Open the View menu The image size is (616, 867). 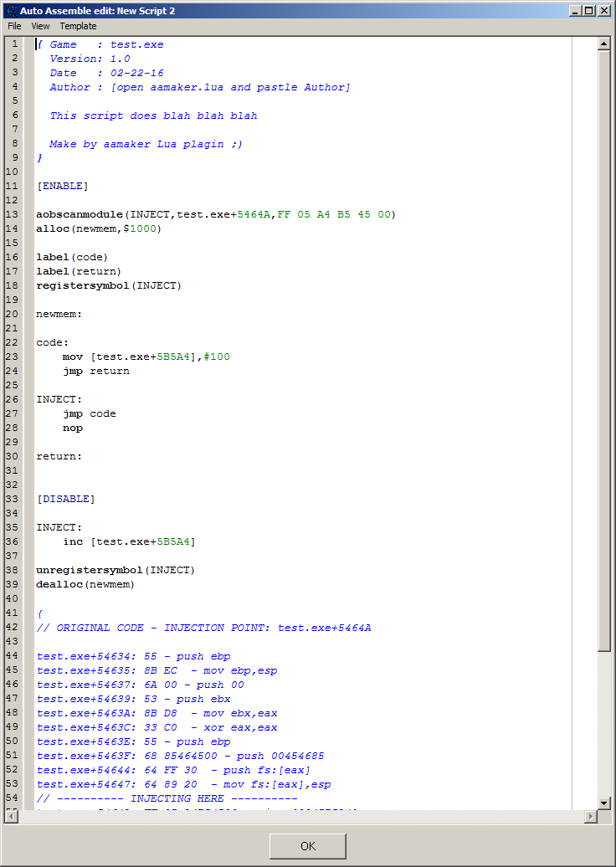(40, 26)
